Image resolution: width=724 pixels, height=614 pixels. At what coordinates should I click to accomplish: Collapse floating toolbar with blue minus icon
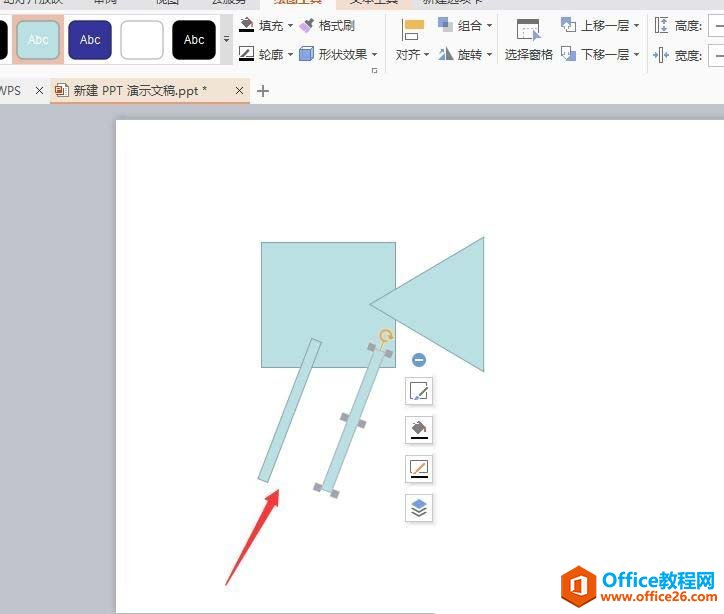419,360
